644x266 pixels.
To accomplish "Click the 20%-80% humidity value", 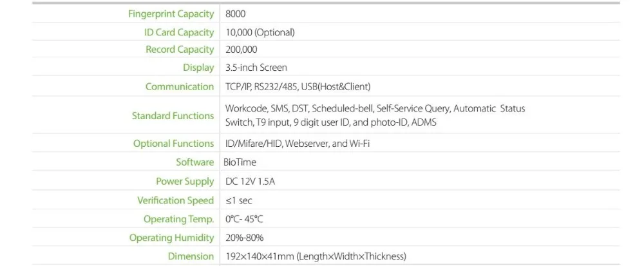I will (244, 238).
